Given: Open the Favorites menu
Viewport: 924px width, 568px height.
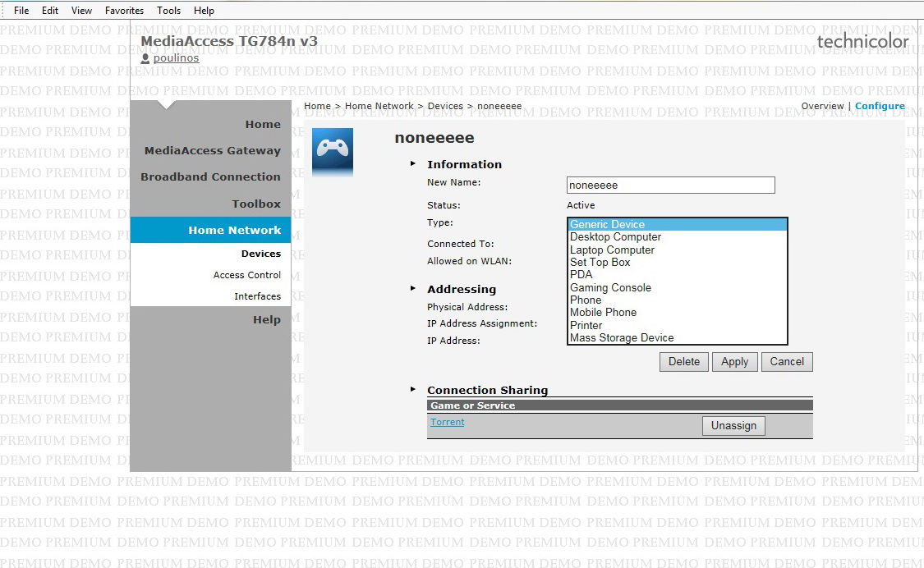Looking at the screenshot, I should tap(124, 11).
